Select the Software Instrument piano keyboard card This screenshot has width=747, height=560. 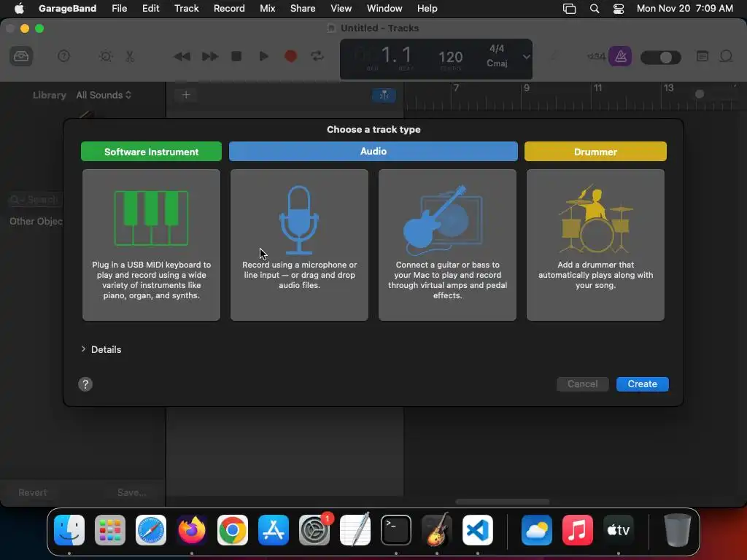point(151,245)
